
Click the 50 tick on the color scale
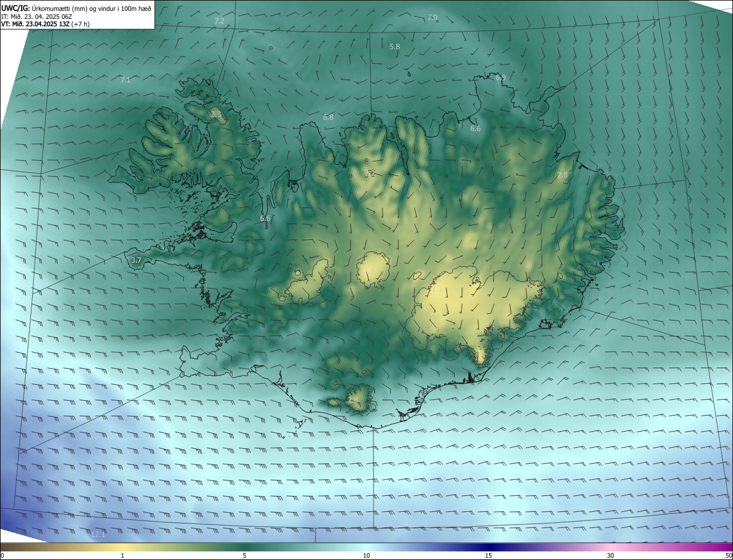[x=728, y=555]
